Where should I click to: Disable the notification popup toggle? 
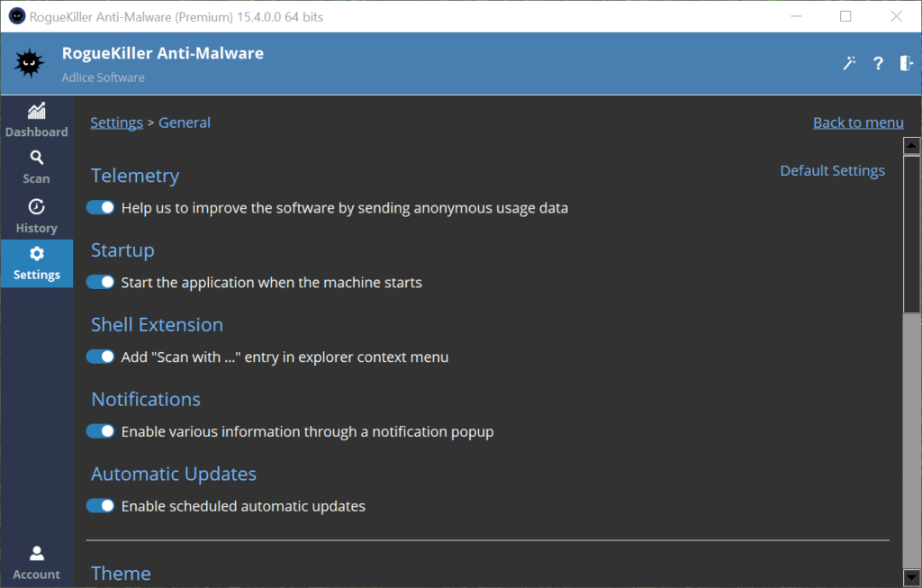pos(101,431)
